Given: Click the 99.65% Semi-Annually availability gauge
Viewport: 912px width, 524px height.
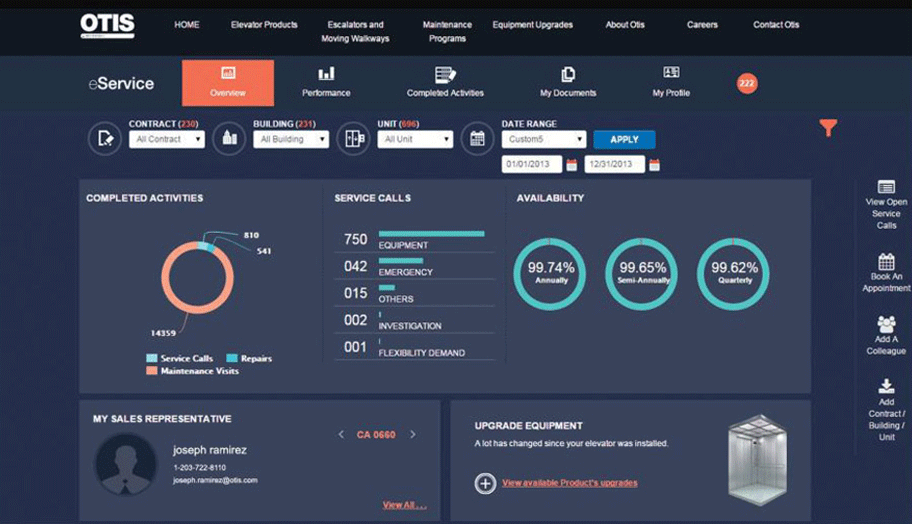Looking at the screenshot, I should click(642, 274).
